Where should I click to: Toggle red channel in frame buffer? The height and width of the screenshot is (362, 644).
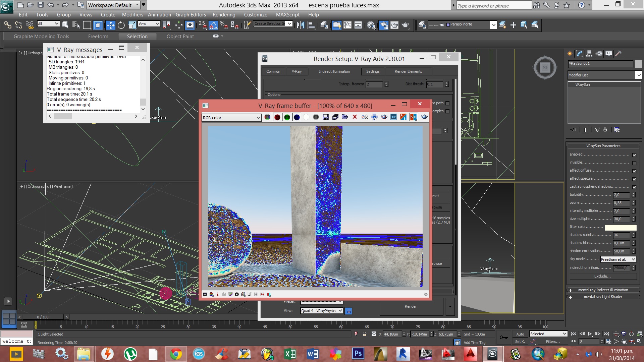tap(277, 117)
